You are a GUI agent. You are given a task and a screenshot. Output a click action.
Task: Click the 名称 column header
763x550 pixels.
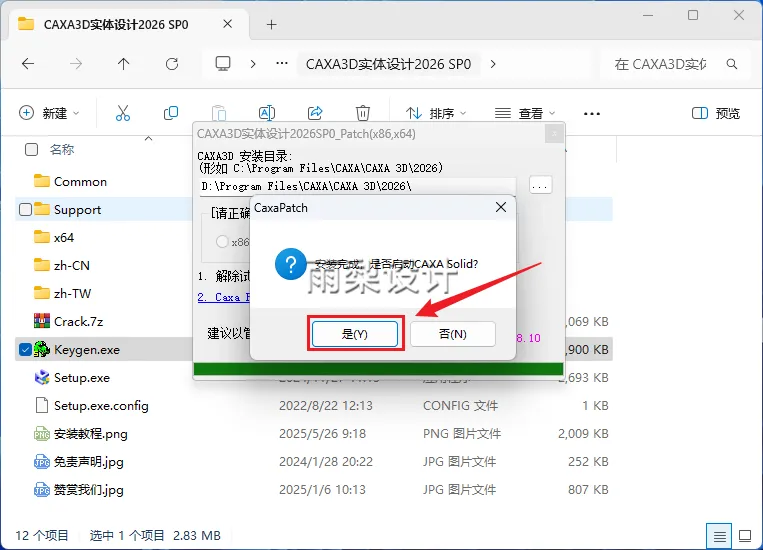[62, 149]
